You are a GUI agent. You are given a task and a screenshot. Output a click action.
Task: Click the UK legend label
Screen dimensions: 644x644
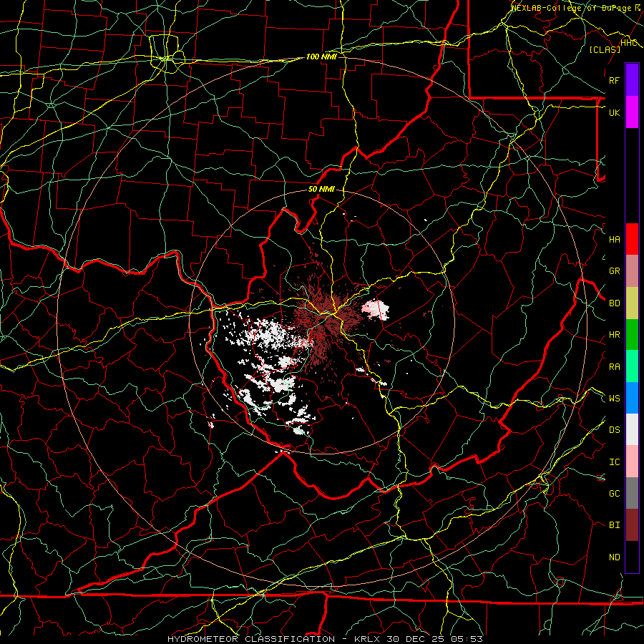pos(614,112)
